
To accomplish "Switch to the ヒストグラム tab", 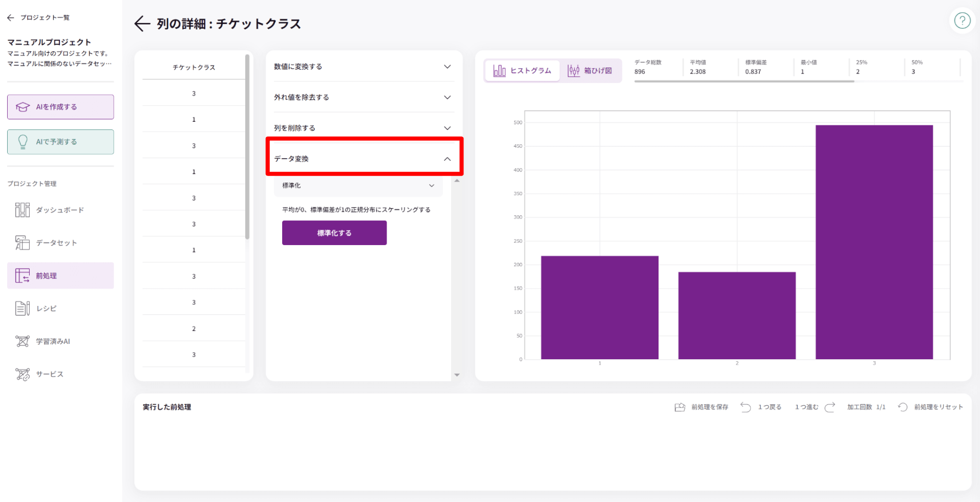I will [x=522, y=71].
